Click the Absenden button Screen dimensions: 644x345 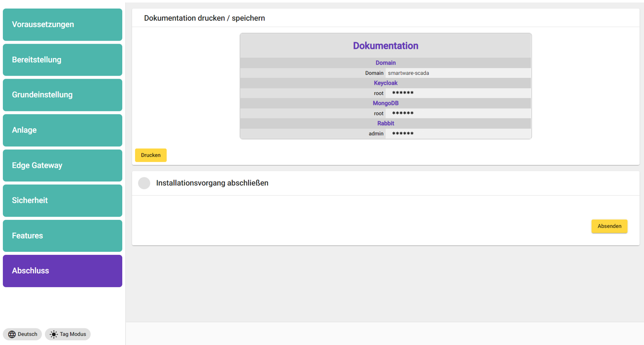(x=609, y=226)
